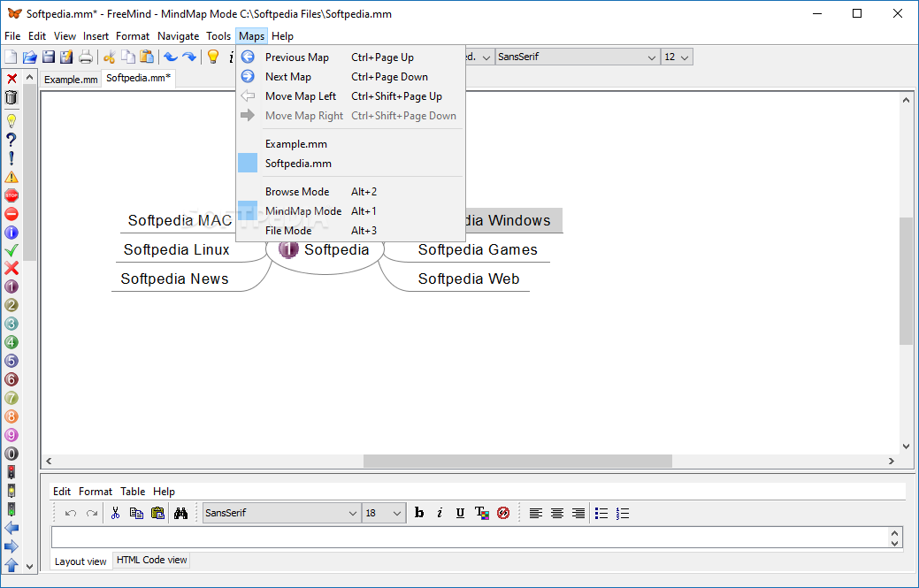Click the map's vertical scrollbar thumb

tap(906, 281)
